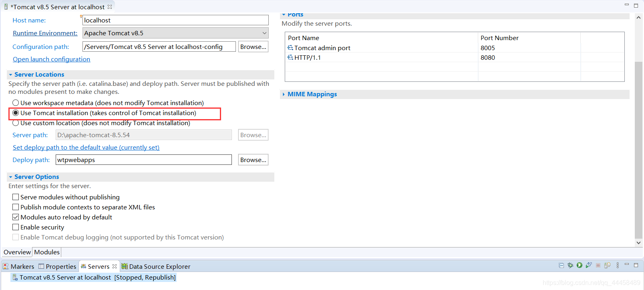Image resolution: width=644 pixels, height=290 pixels.
Task: Collapse Server Locations section
Action: coord(11,75)
